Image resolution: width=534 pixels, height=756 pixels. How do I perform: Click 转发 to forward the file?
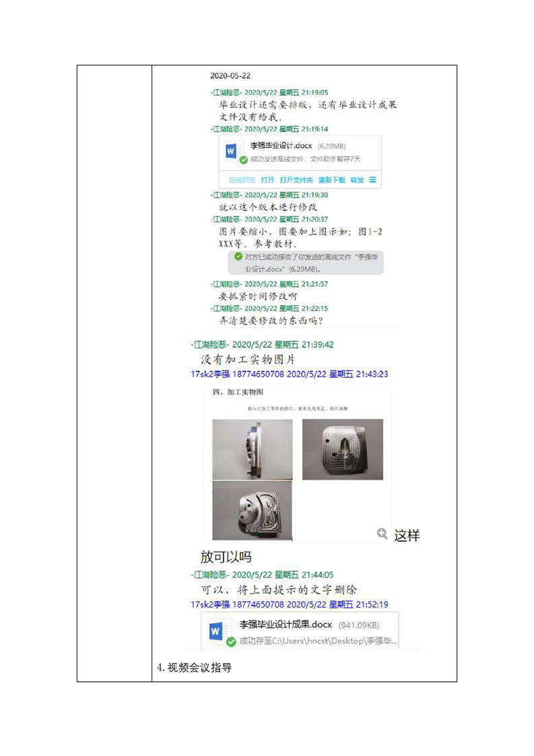[357, 180]
